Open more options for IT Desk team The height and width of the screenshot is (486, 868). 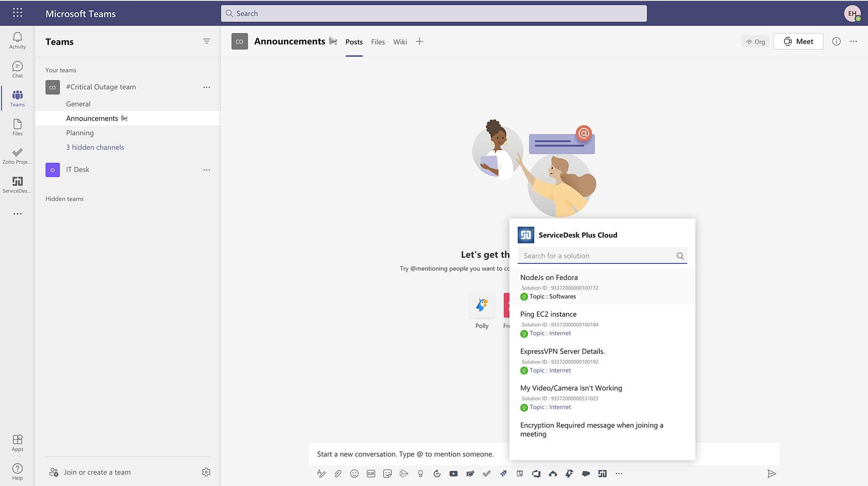207,170
